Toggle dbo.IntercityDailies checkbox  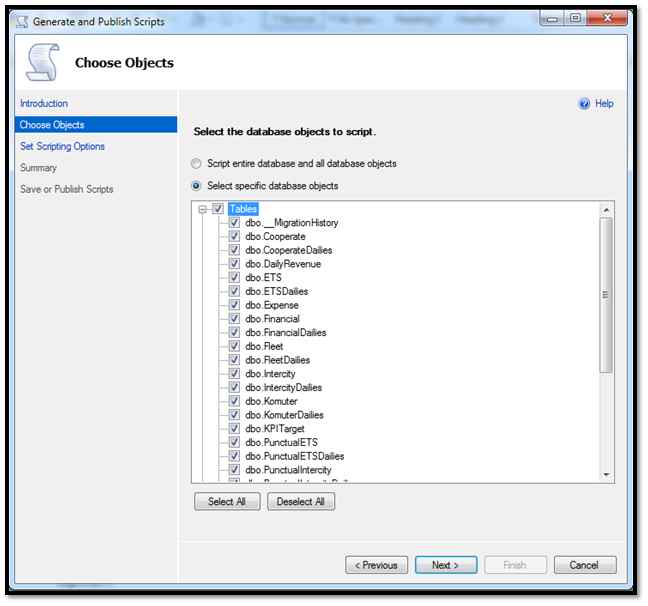pos(234,387)
